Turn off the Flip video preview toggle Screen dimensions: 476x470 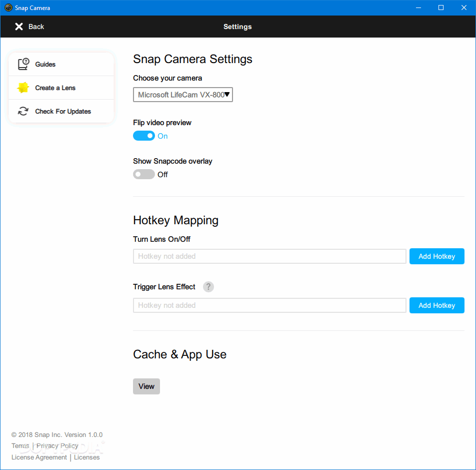[x=144, y=136]
